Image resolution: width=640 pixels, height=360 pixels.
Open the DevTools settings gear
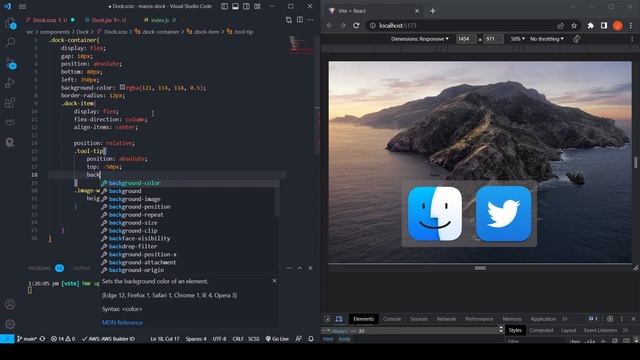pos(610,319)
